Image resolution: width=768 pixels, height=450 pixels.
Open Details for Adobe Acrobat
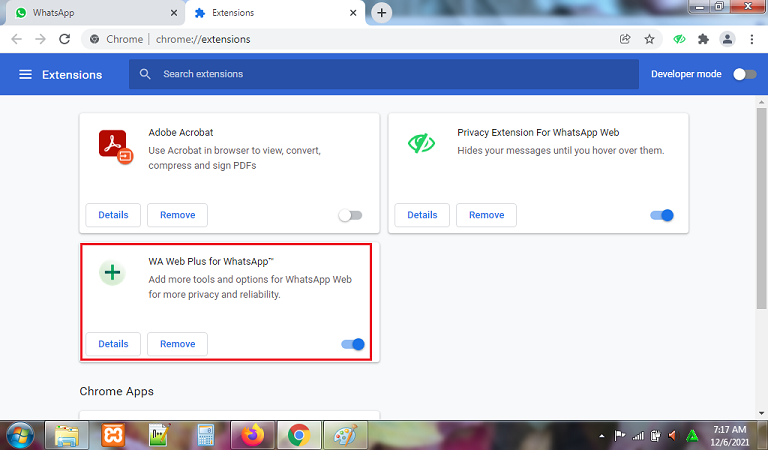(113, 215)
